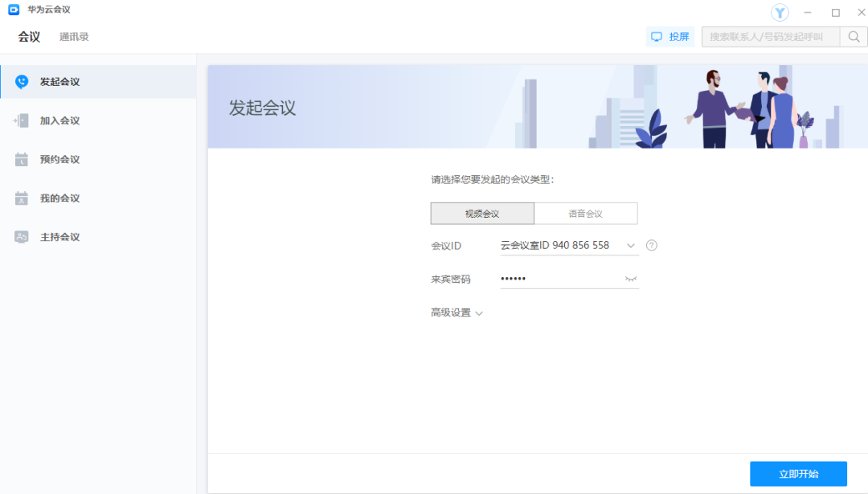Click the 投屏 screen cast button
The width and height of the screenshot is (868, 494).
pos(669,37)
